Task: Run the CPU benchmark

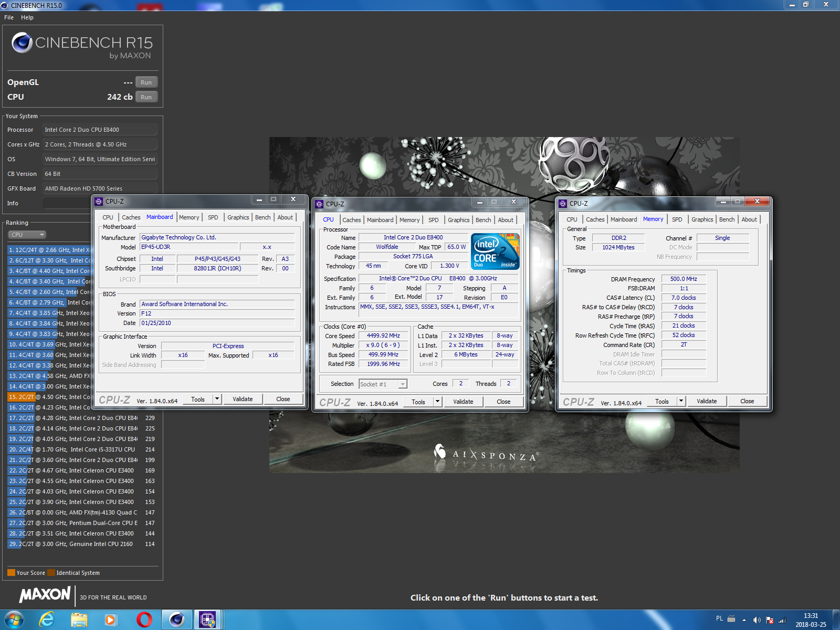Action: pos(146,97)
